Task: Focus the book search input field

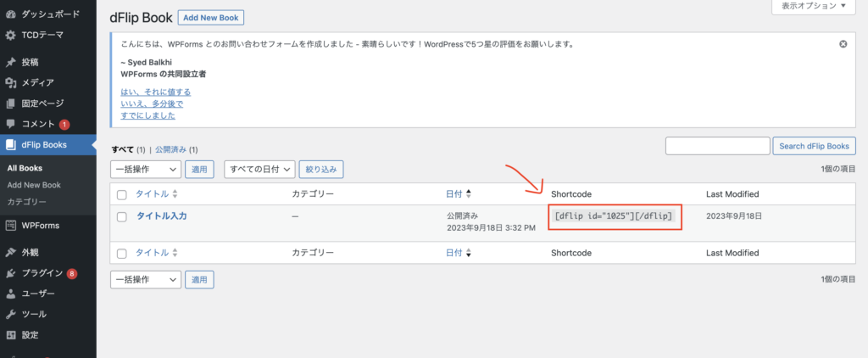Action: (x=718, y=146)
